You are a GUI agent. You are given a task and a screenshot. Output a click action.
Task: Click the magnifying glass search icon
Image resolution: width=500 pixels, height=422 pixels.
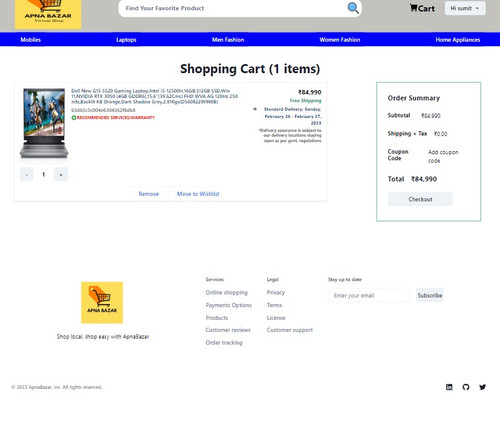click(353, 8)
